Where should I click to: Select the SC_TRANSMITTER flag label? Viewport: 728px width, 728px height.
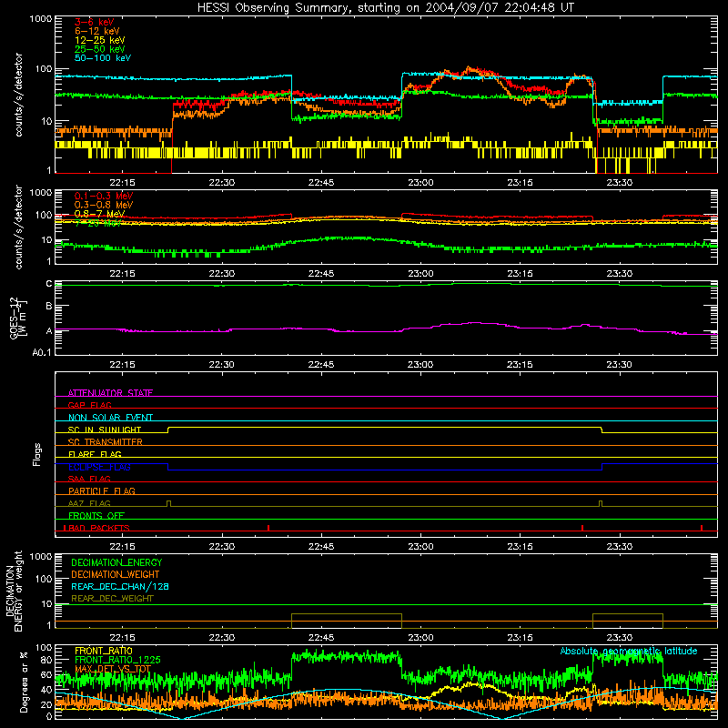(106, 442)
